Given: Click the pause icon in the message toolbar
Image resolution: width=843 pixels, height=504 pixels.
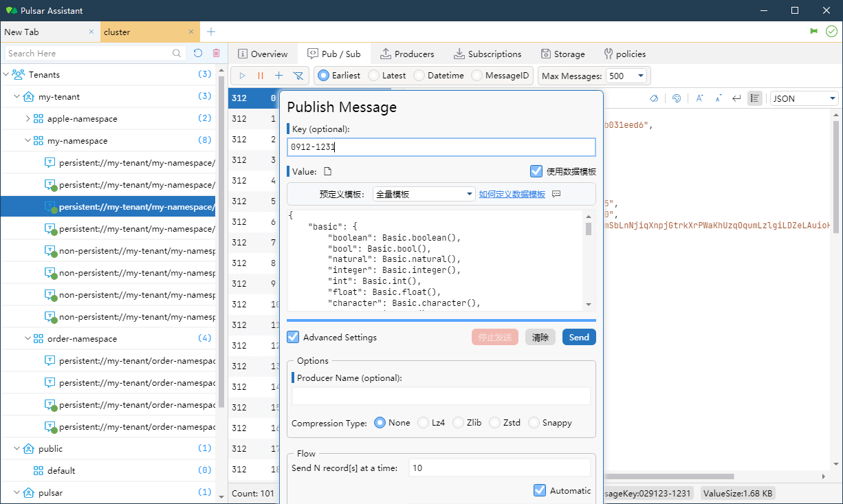Looking at the screenshot, I should click(261, 76).
